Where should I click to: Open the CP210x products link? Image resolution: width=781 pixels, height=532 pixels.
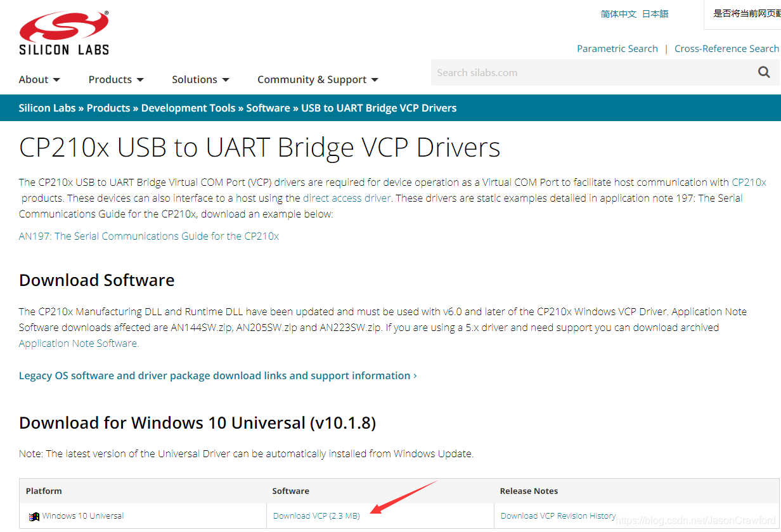coord(749,182)
